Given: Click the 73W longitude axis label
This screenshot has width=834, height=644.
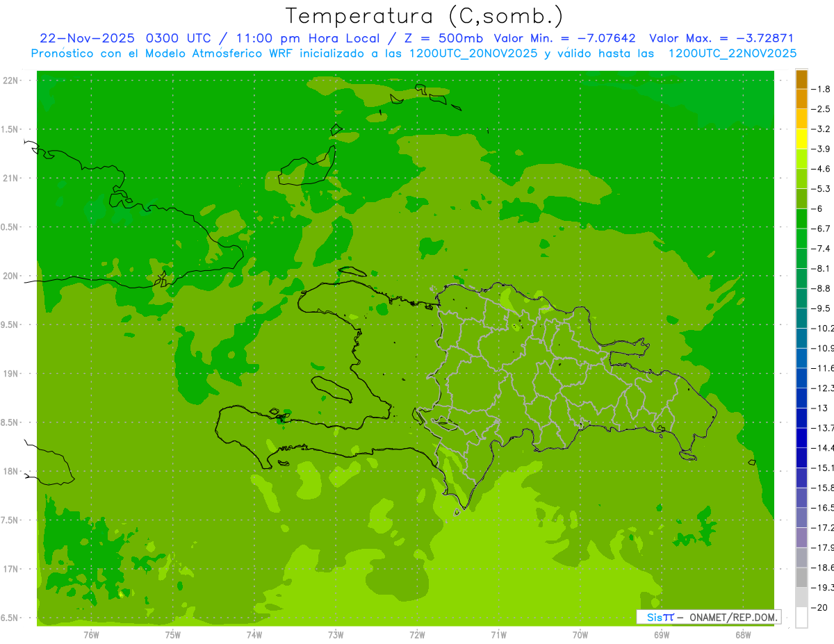Looking at the screenshot, I should pos(336,634).
